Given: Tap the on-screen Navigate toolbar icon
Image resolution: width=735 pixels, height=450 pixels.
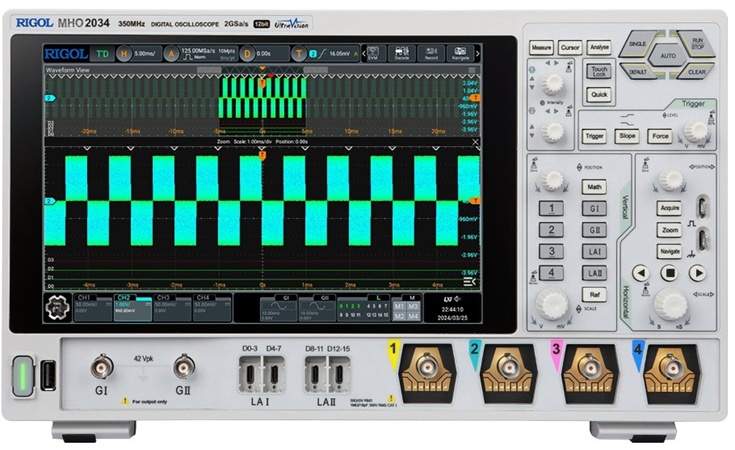Looking at the screenshot, I should coord(460,53).
